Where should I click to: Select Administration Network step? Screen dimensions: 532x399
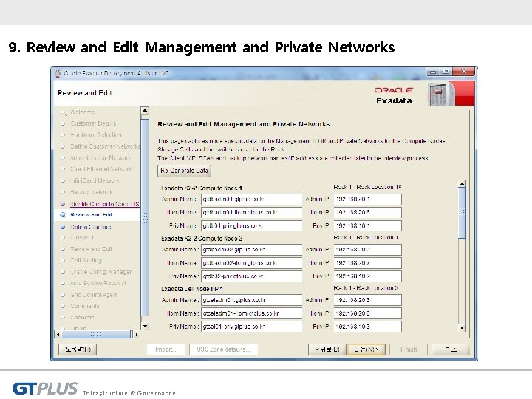coord(100,157)
